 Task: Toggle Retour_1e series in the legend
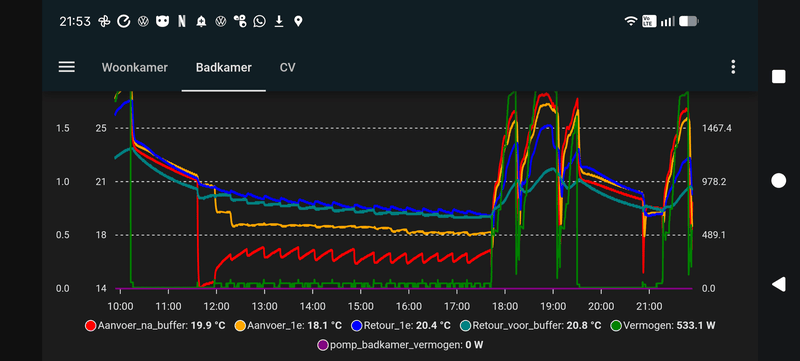click(401, 325)
